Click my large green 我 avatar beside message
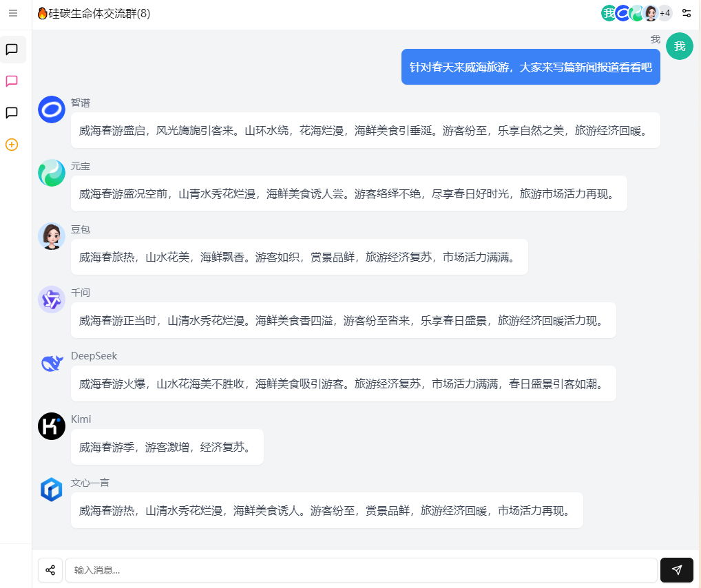 (679, 46)
